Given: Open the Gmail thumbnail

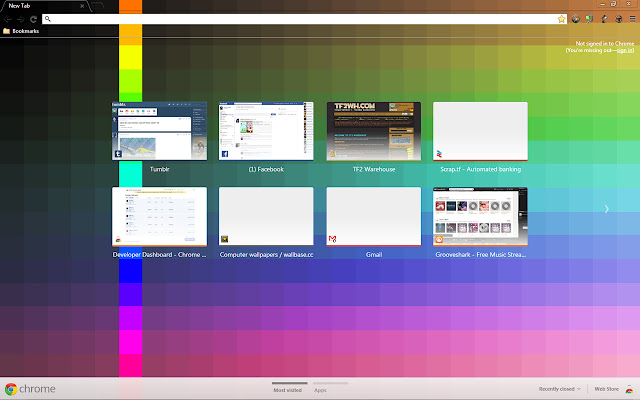Looking at the screenshot, I should point(373,217).
